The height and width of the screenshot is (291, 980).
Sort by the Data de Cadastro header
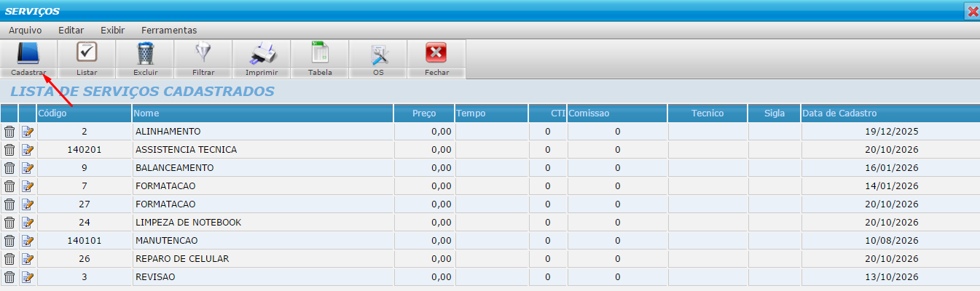coord(890,113)
